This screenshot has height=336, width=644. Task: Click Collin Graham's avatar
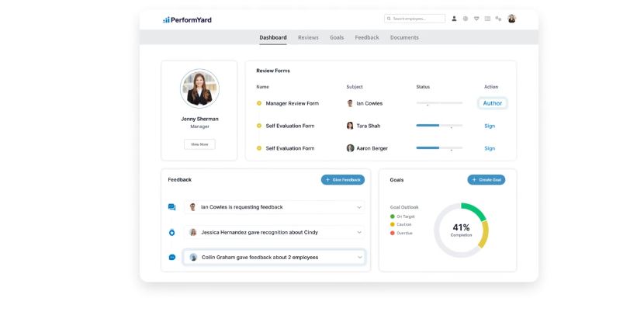pyautogui.click(x=193, y=257)
